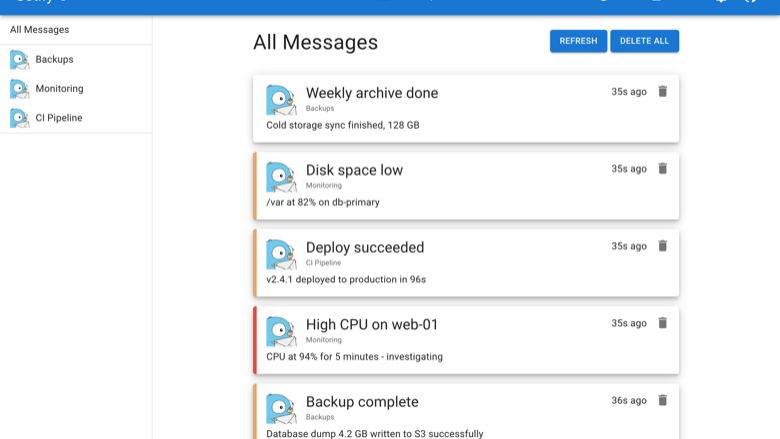Click 'Cold storage sync finished, 128 GB' text
Viewport: 780px width, 439px height.
coord(343,125)
